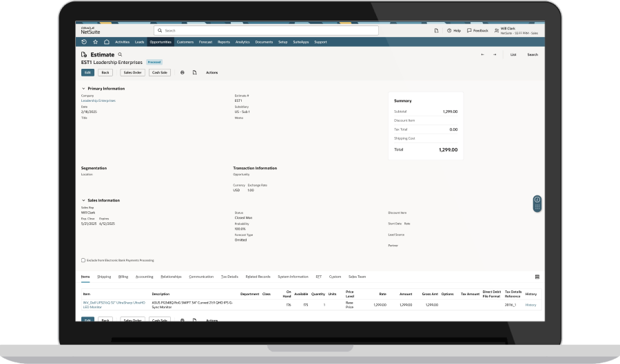Screen dimensions: 620x364
Task: Collapse the Primary Information section
Action: tap(83, 89)
